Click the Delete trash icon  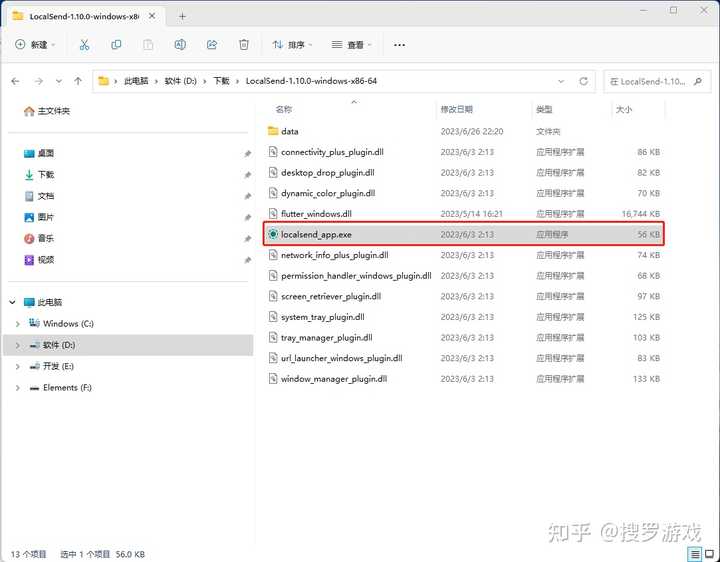coord(244,45)
